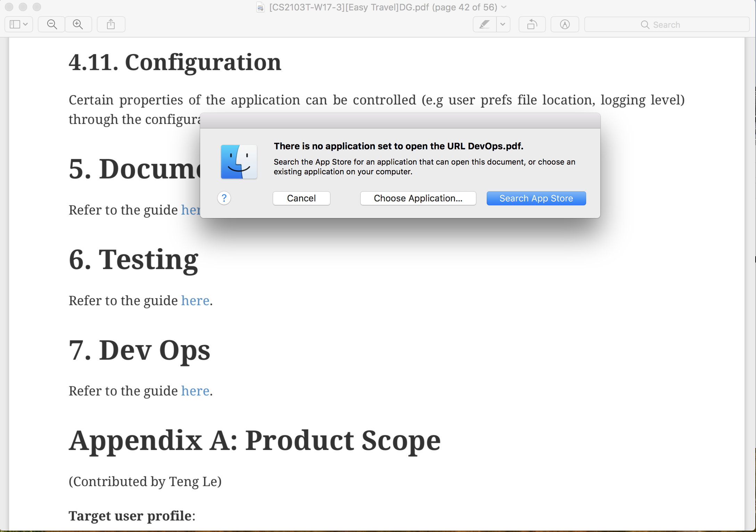Click the zoom in magnifier icon
The width and height of the screenshot is (756, 532).
[78, 24]
